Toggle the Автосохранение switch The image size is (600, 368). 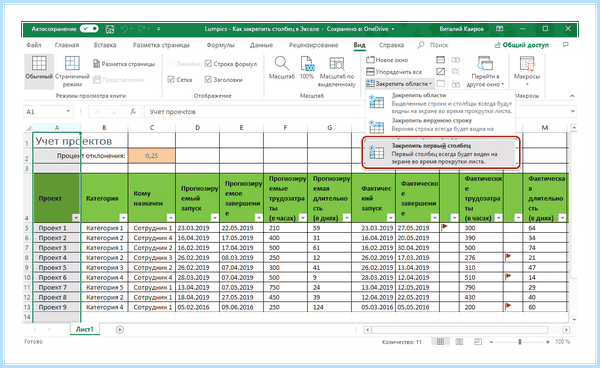point(90,29)
